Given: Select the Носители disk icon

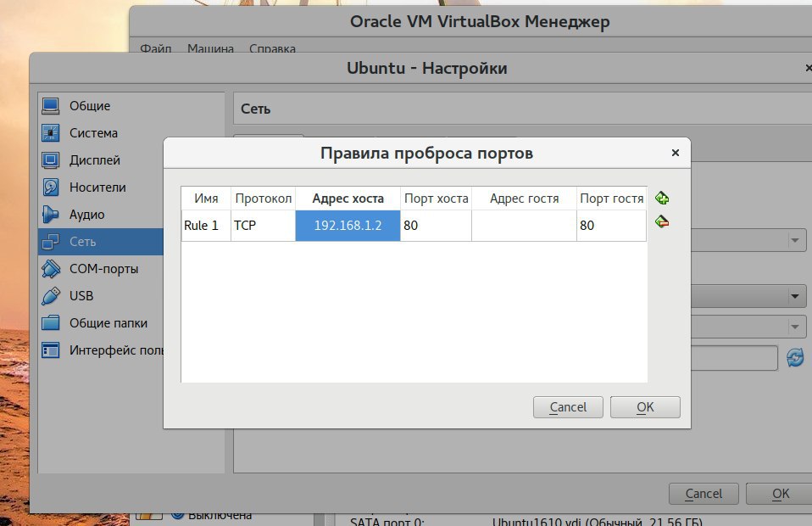Looking at the screenshot, I should point(50,187).
